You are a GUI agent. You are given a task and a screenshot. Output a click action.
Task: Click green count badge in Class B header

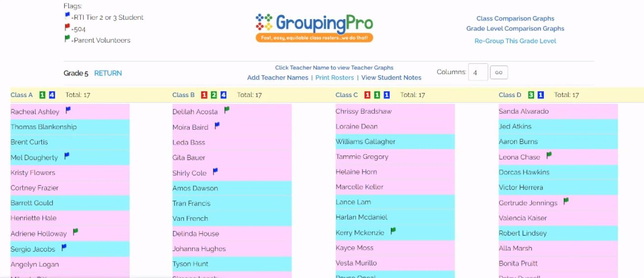214,95
